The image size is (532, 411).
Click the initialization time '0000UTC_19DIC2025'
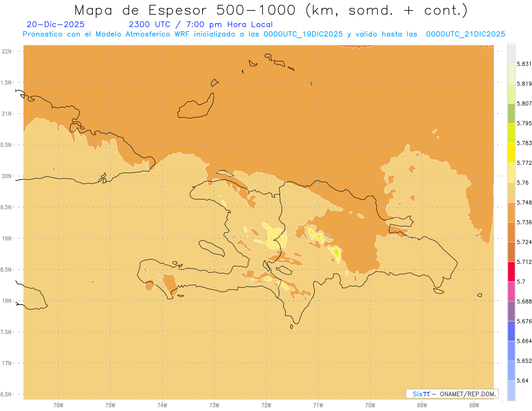click(303, 34)
